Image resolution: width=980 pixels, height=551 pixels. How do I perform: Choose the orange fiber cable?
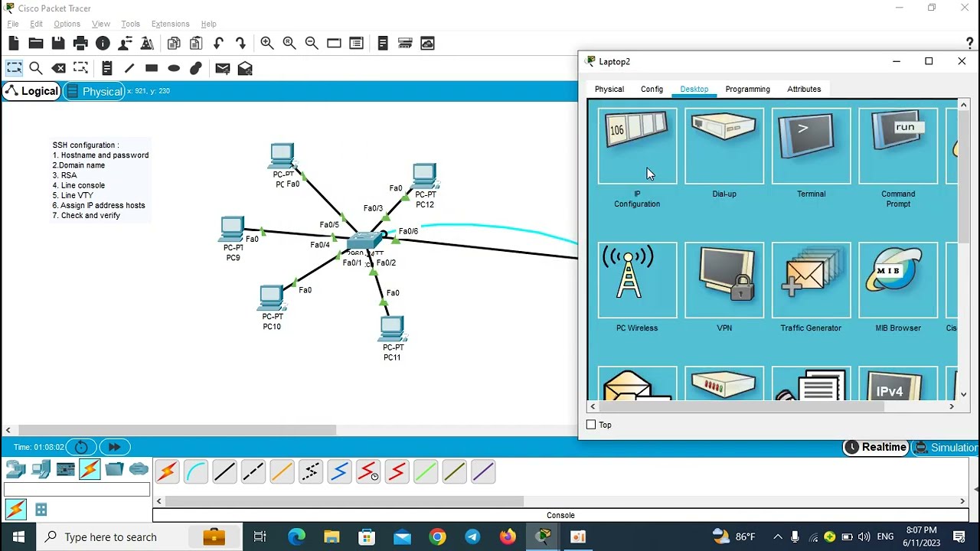point(282,472)
